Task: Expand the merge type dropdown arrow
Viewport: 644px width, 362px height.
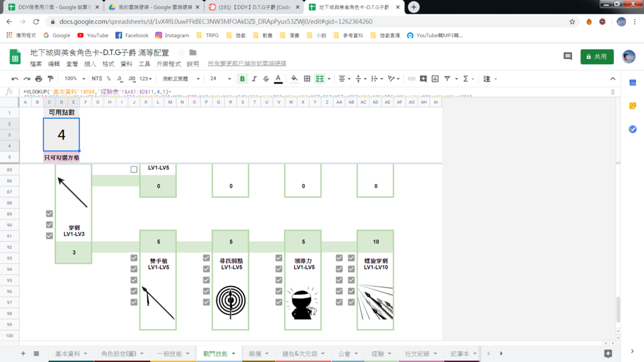Action: (x=329, y=79)
